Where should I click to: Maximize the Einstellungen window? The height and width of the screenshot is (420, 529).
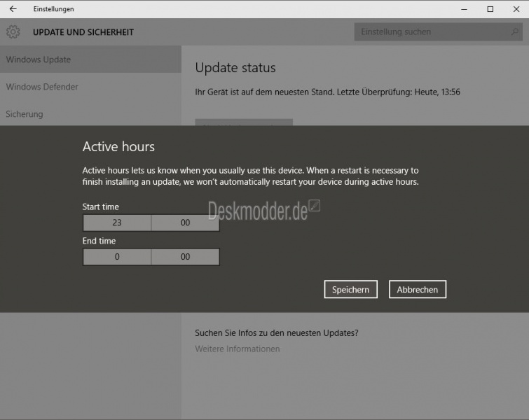click(490, 9)
